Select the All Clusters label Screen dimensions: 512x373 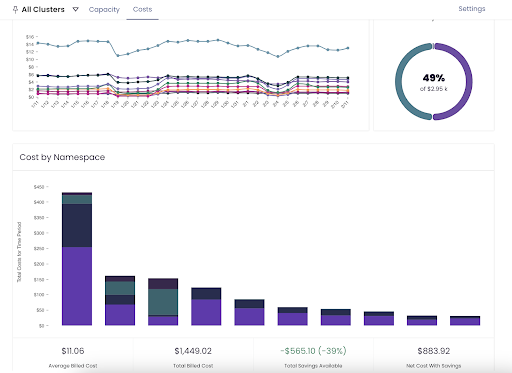tap(43, 9)
